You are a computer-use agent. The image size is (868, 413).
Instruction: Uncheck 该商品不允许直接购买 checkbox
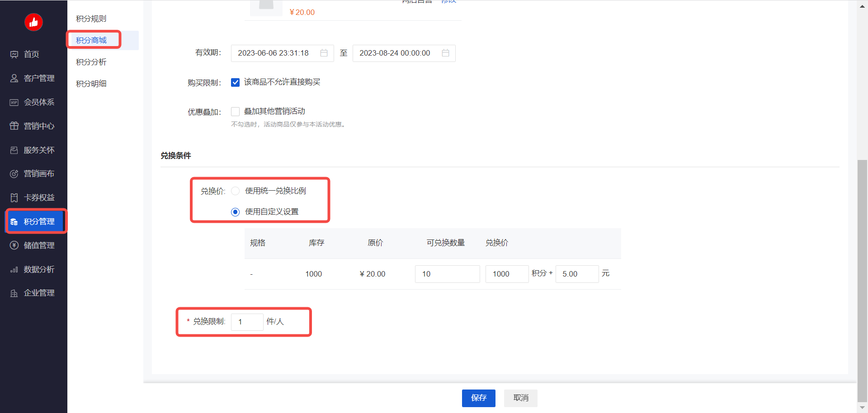(235, 82)
